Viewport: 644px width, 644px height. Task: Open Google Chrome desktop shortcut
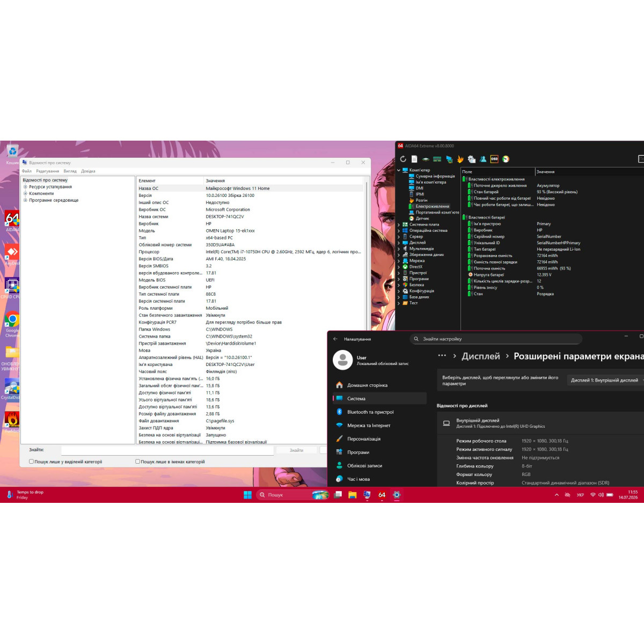click(x=12, y=324)
